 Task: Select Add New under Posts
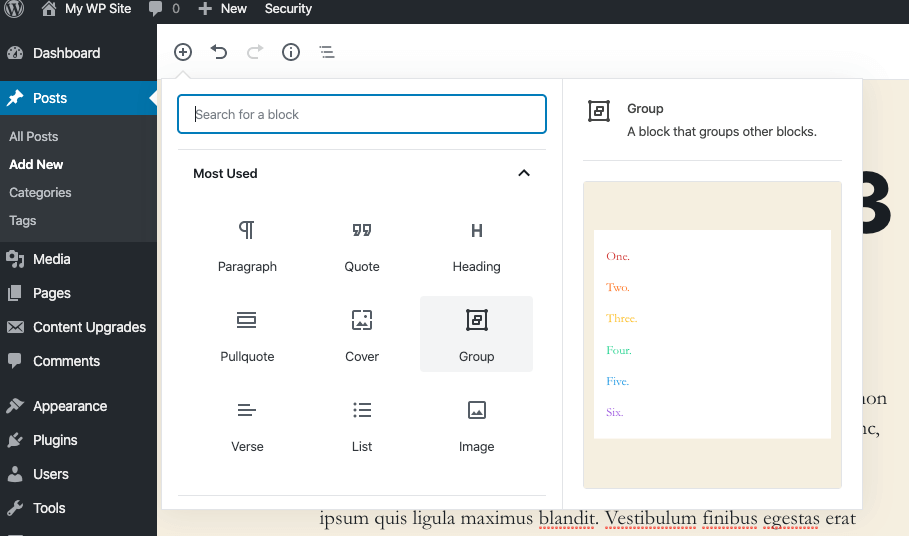point(36,165)
